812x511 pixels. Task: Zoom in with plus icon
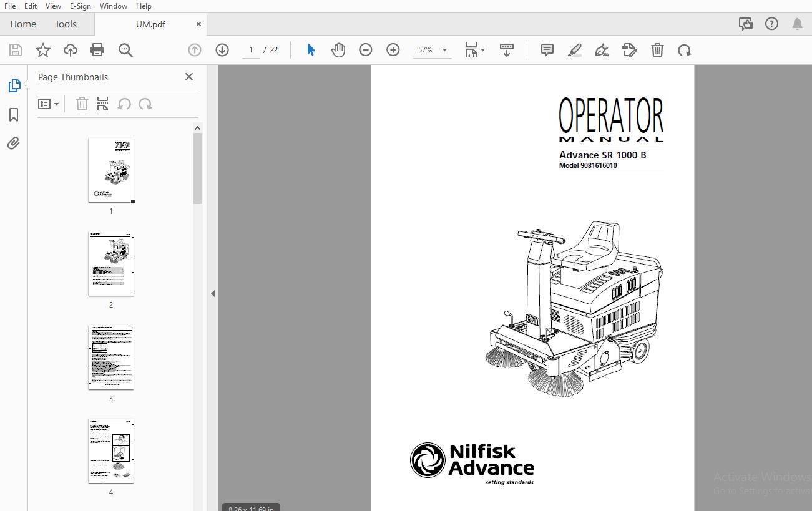click(x=393, y=50)
